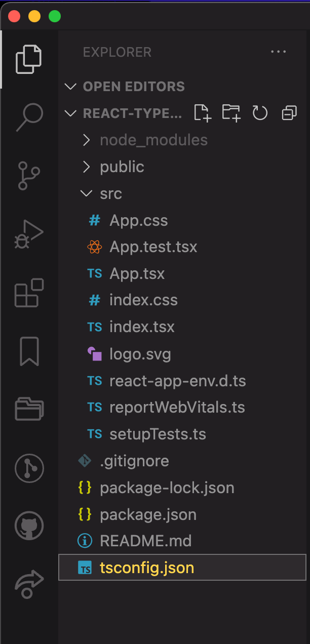Open the Run and Debug view

(29, 233)
